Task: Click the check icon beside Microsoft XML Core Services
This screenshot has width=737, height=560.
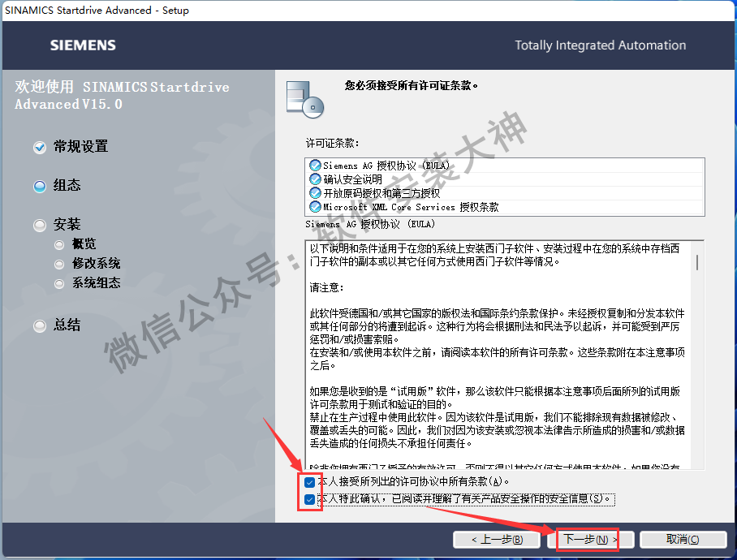Action: 315,207
